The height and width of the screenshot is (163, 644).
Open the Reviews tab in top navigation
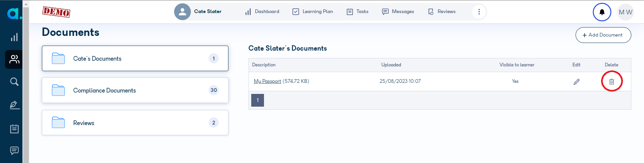pos(442,12)
